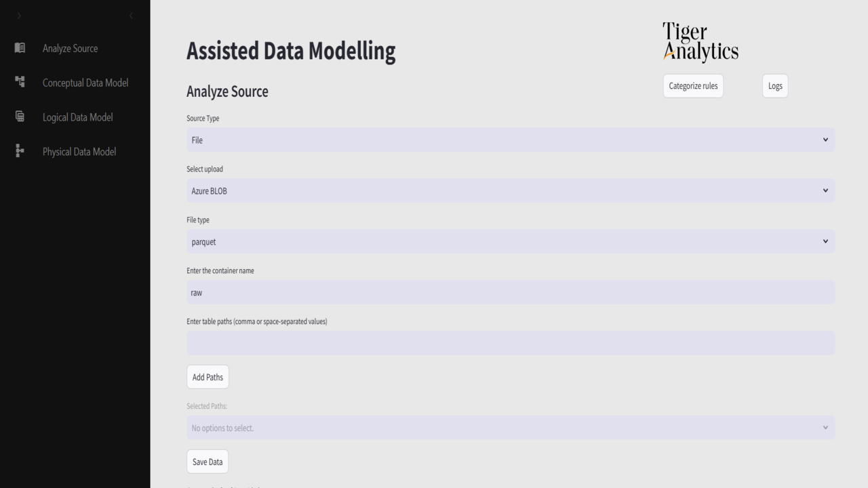Viewport: 868px width, 488px height.
Task: Click the Tiger Analytics logo
Action: (x=700, y=42)
